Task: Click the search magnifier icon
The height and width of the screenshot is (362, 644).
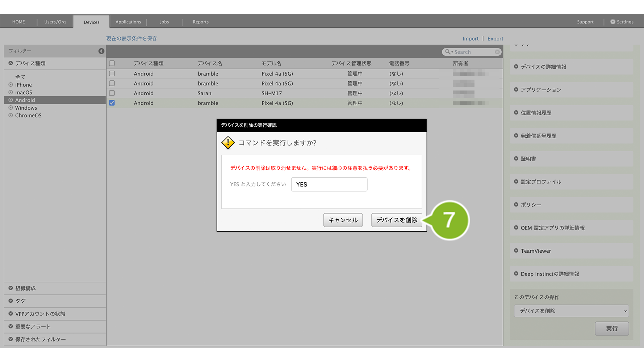Action: (x=448, y=52)
